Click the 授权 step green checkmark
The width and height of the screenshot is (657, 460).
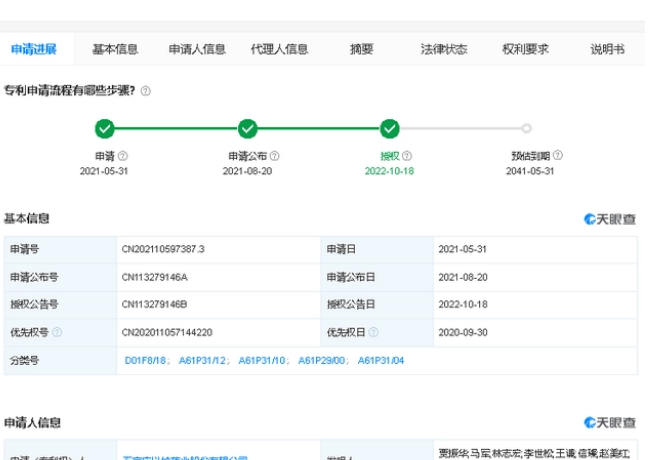click(390, 128)
